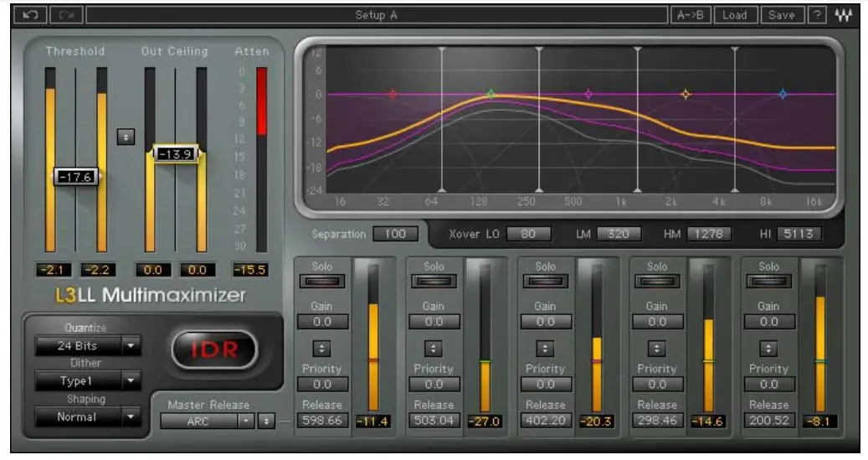
Task: Select the Release field showing 200.52
Action: click(x=770, y=421)
